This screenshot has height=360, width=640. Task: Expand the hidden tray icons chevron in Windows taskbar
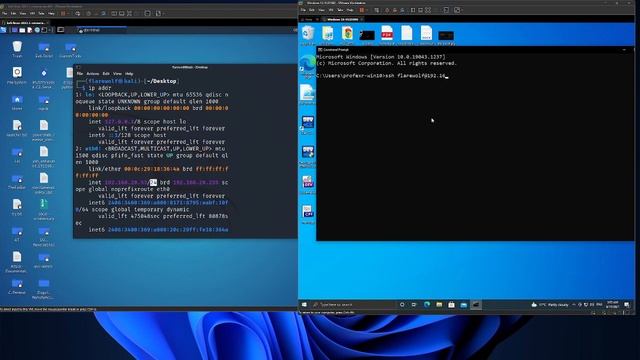point(574,305)
